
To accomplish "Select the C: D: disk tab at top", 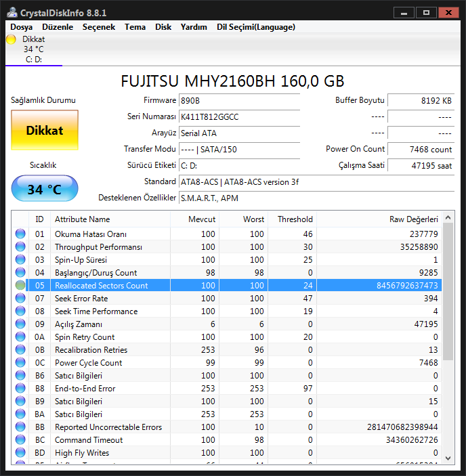I will 34,49.
